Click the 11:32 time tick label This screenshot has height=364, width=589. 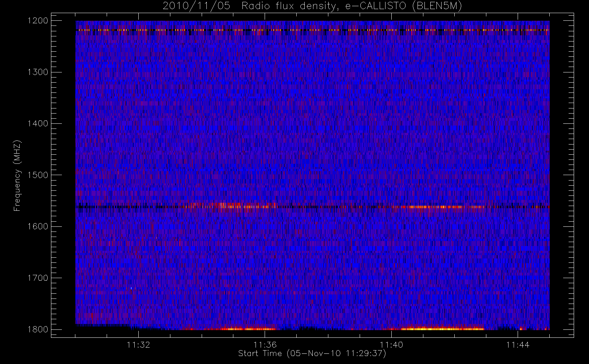pos(138,345)
